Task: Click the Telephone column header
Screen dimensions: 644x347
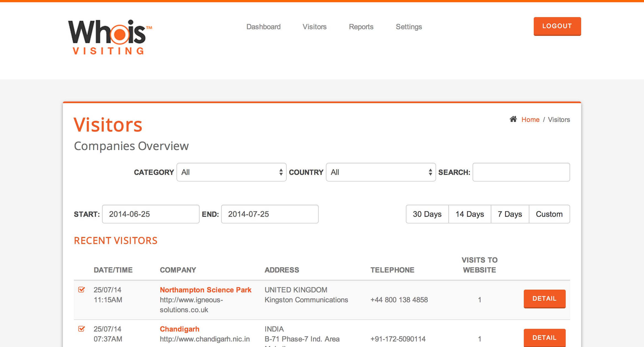Action: tap(392, 270)
